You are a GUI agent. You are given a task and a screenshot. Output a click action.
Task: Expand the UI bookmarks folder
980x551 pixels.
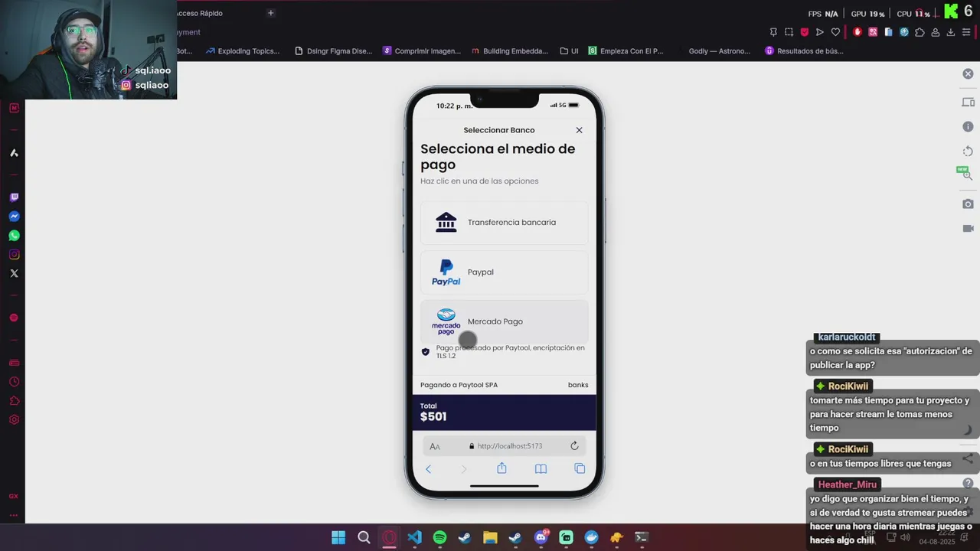569,51
